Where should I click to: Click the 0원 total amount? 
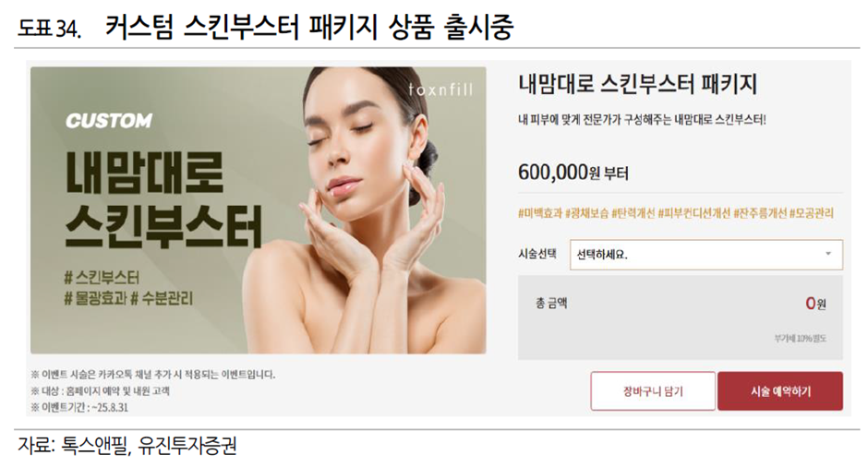[815, 304]
